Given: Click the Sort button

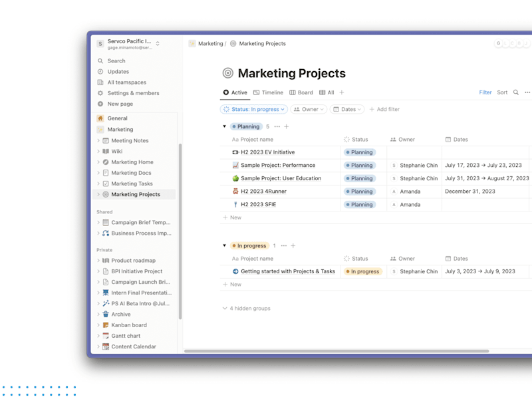Looking at the screenshot, I should coord(502,92).
